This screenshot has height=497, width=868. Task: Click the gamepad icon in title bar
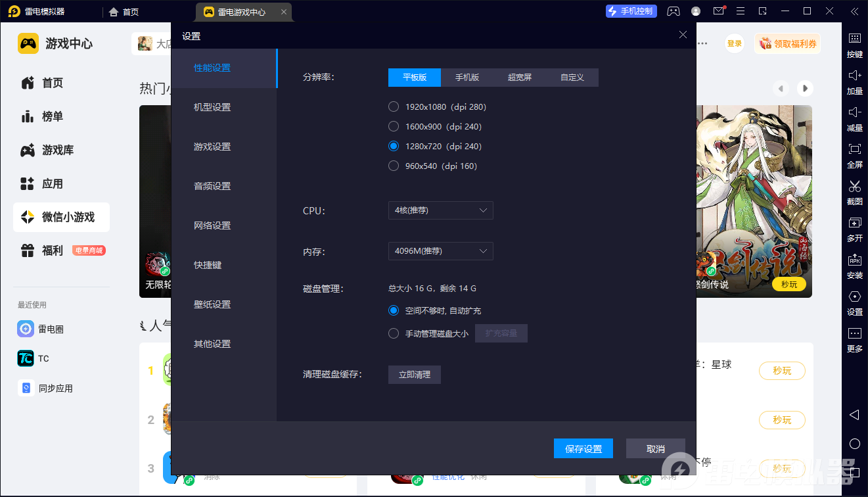pos(674,11)
